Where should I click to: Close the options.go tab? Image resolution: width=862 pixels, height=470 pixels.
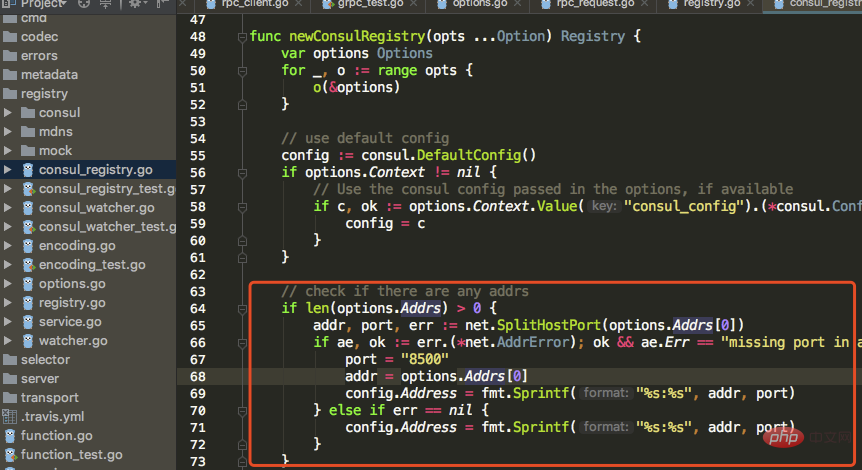517,4
